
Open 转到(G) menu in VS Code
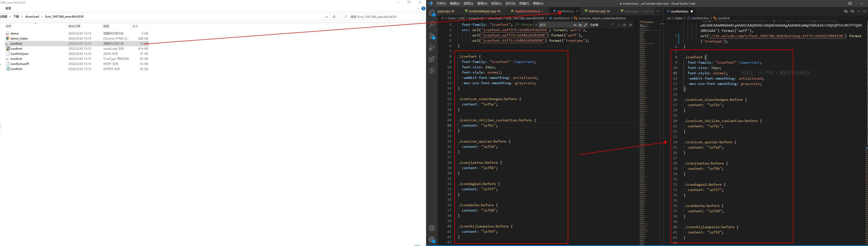click(x=496, y=3)
